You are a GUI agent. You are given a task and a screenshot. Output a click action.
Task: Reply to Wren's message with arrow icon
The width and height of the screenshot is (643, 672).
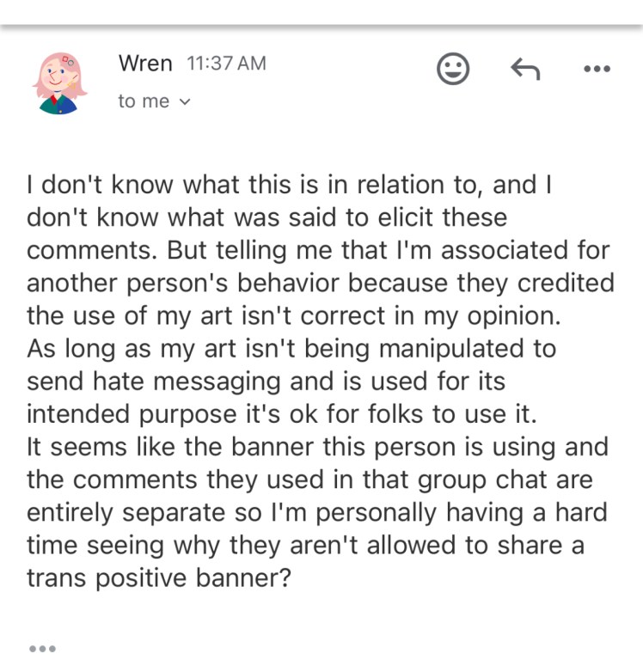click(x=524, y=70)
